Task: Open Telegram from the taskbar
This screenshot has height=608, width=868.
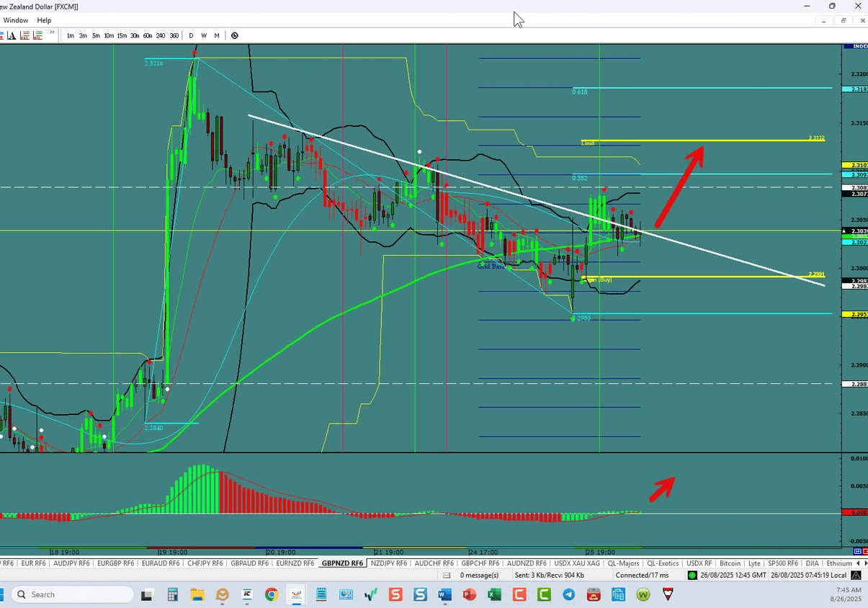Action: (568, 594)
